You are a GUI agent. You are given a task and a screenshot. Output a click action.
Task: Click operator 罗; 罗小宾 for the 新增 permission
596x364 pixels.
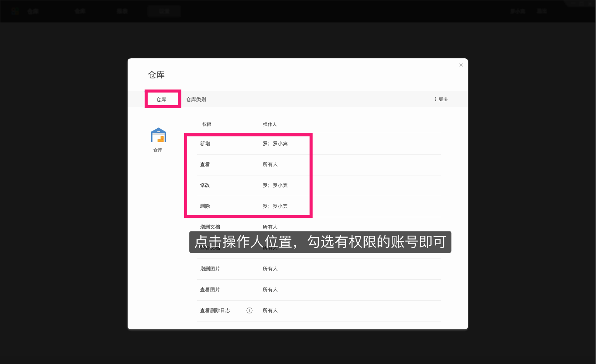click(x=275, y=143)
